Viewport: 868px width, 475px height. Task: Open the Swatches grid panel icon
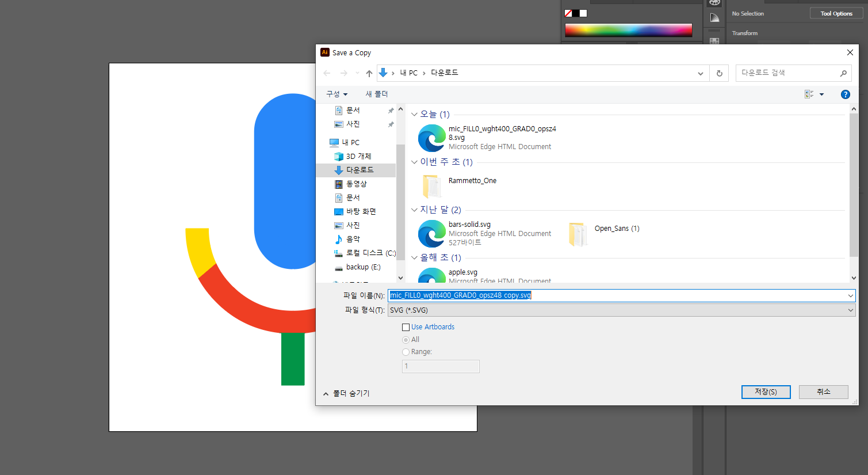point(714,41)
